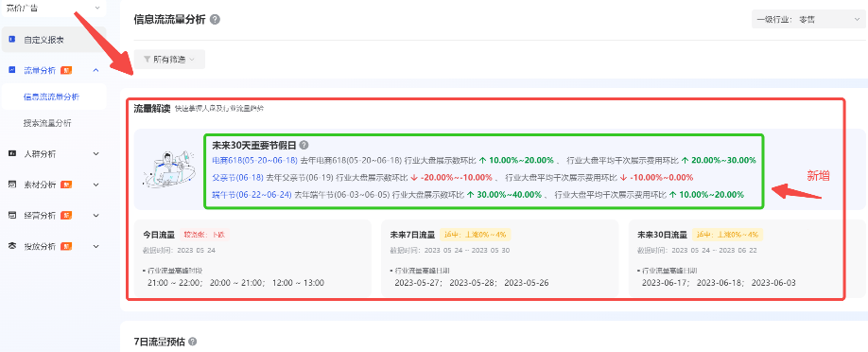The height and width of the screenshot is (352, 868).
Task: Open the 父亲节(06-18) holiday link
Action: click(238, 177)
